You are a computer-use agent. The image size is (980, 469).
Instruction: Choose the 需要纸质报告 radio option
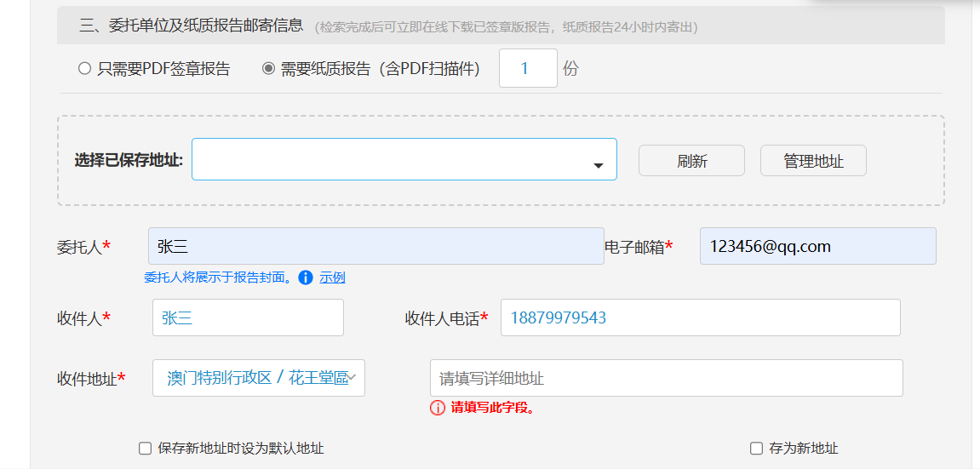(268, 69)
